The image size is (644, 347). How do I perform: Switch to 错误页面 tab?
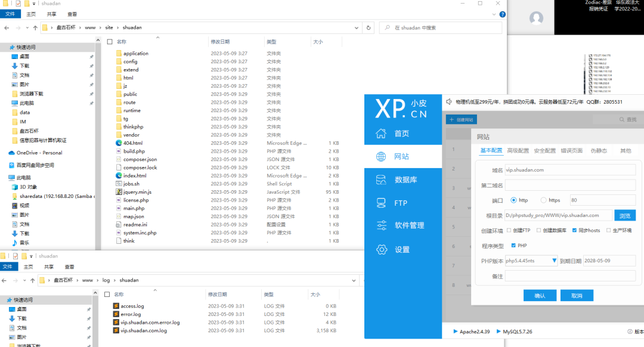click(x=572, y=151)
